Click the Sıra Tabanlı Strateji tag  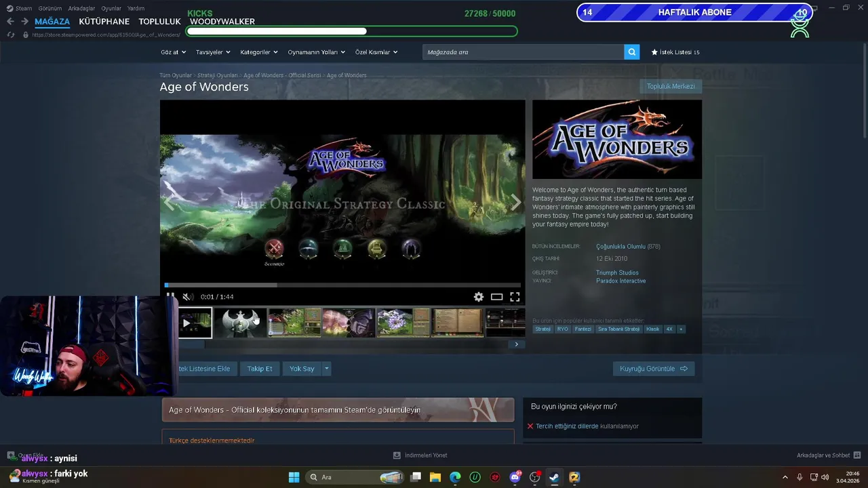(x=618, y=329)
